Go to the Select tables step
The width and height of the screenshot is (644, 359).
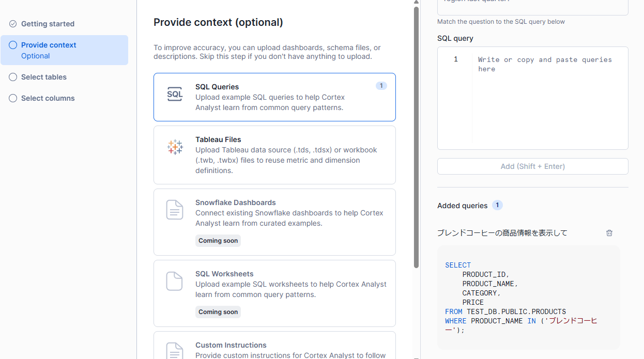pyautogui.click(x=44, y=77)
